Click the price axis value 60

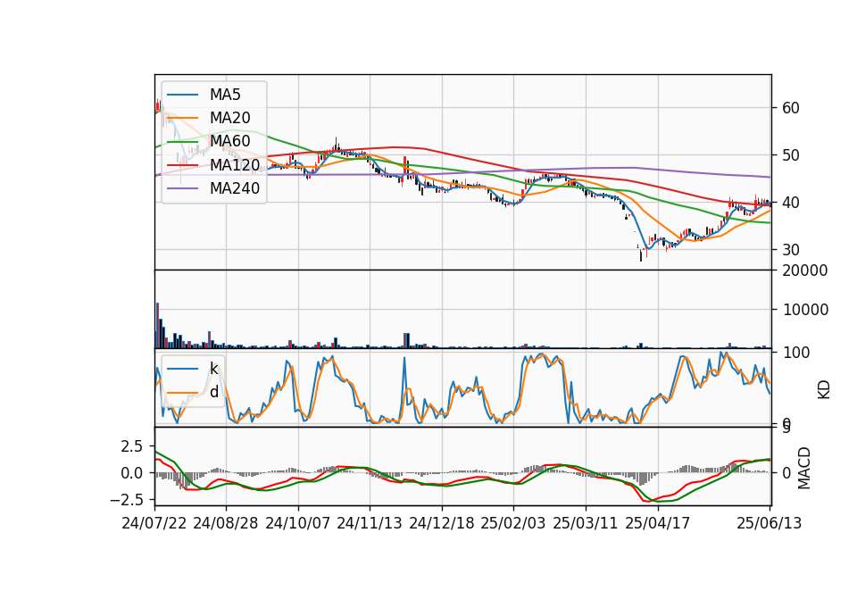[791, 108]
